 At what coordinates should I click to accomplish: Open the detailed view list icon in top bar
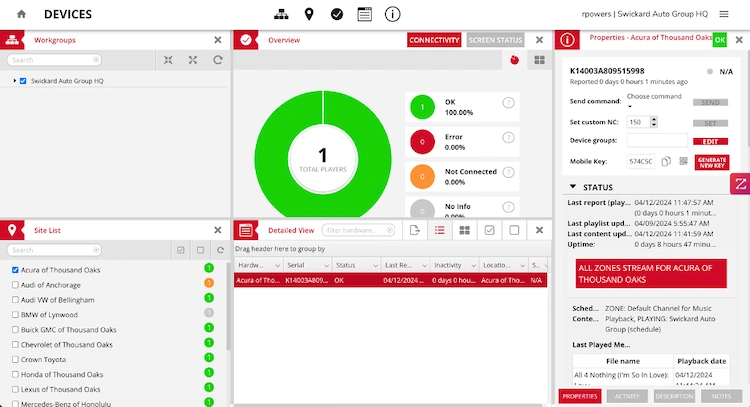(364, 14)
